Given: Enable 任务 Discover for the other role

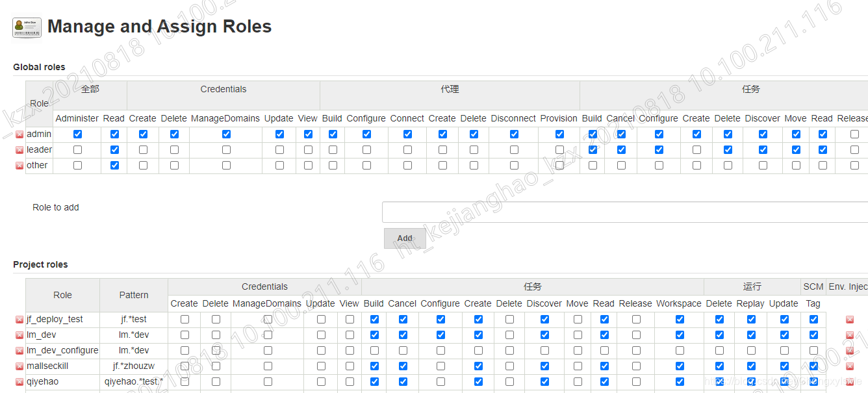Looking at the screenshot, I should pos(763,166).
